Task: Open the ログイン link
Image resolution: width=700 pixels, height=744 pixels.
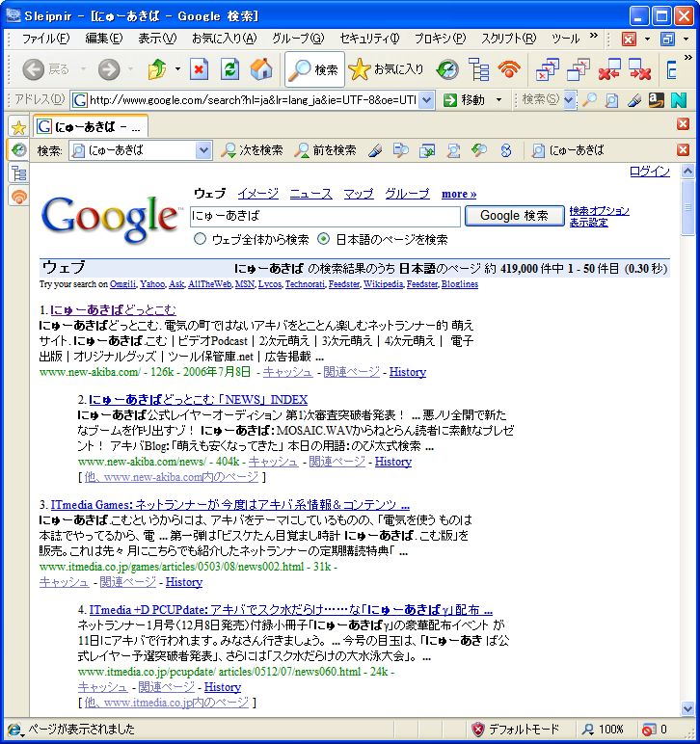Action: click(650, 172)
